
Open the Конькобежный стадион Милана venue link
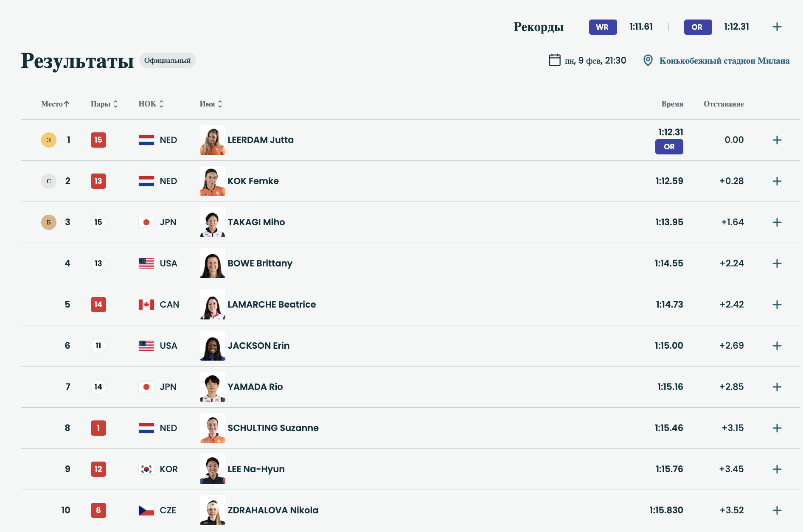point(724,61)
